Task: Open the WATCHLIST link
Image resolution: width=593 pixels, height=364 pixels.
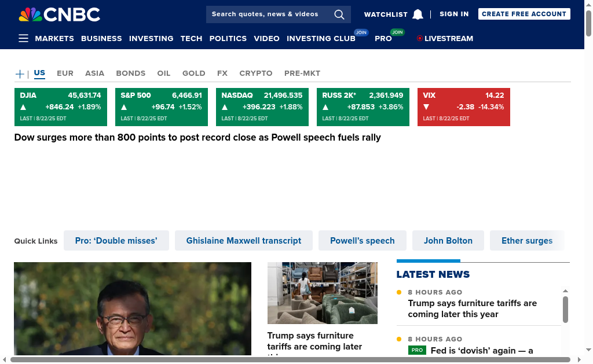Action: click(386, 14)
